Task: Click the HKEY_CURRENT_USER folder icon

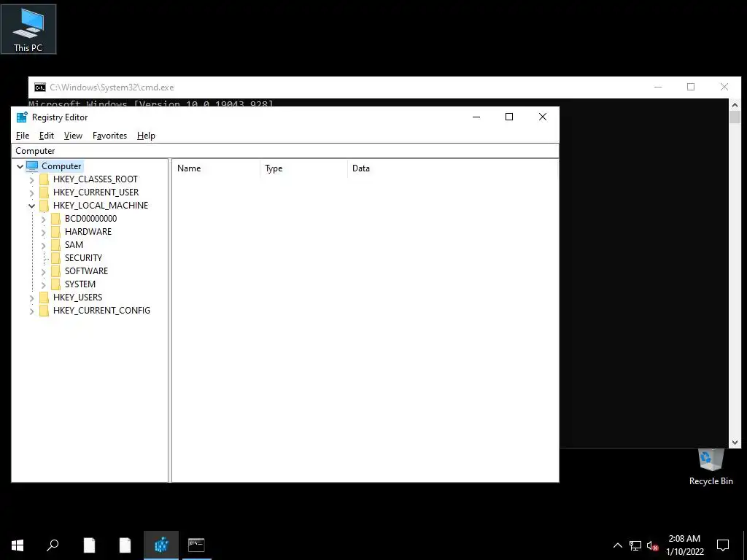Action: (44, 192)
